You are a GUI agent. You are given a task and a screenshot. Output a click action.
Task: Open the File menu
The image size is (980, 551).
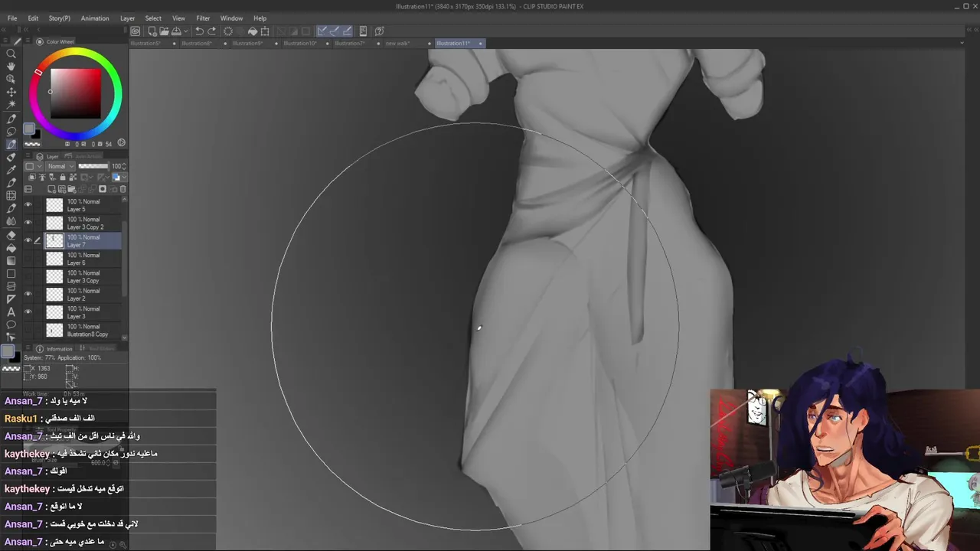pyautogui.click(x=12, y=18)
